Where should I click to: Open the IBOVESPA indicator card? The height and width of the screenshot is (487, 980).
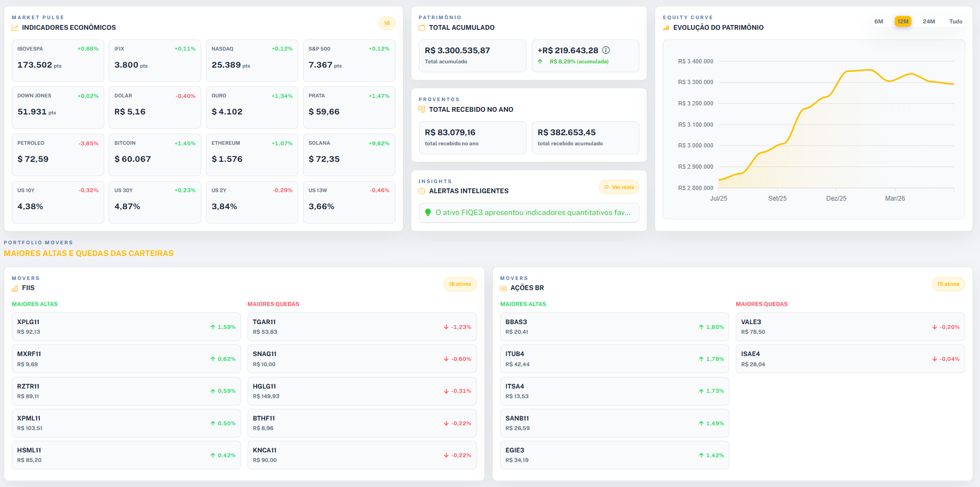(x=58, y=61)
